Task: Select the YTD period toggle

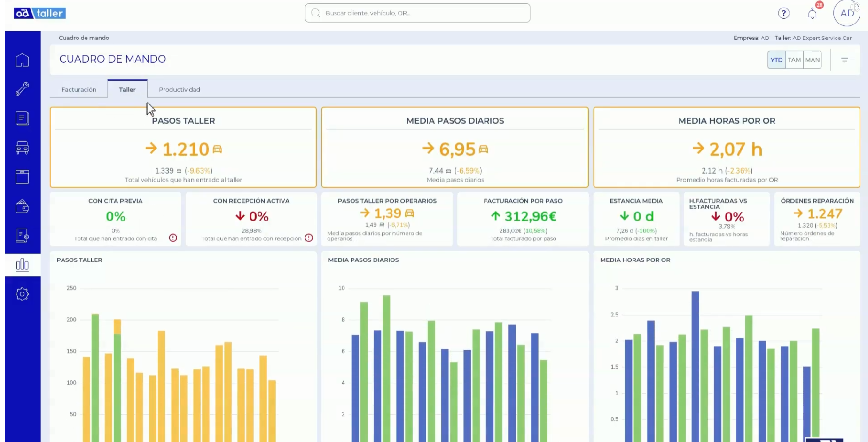Action: 776,60
